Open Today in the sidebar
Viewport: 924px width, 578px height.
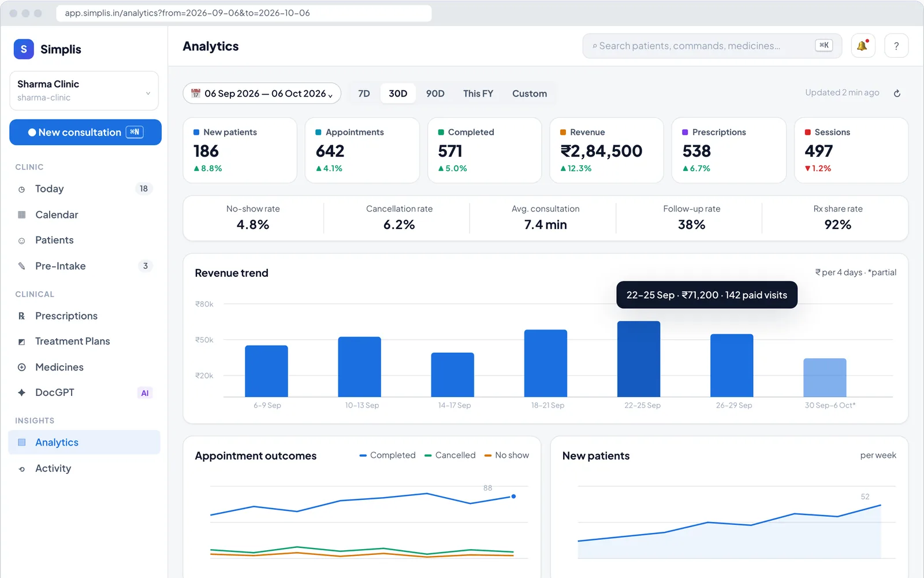tap(84, 189)
